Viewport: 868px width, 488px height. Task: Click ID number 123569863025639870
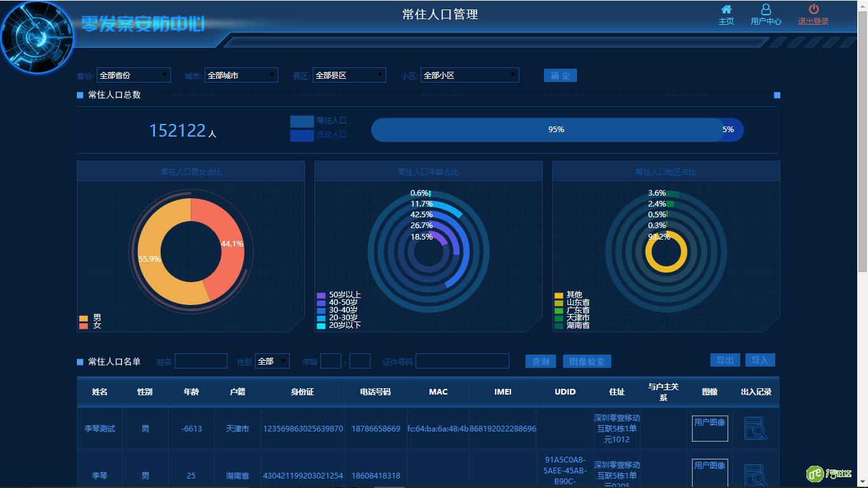point(303,429)
